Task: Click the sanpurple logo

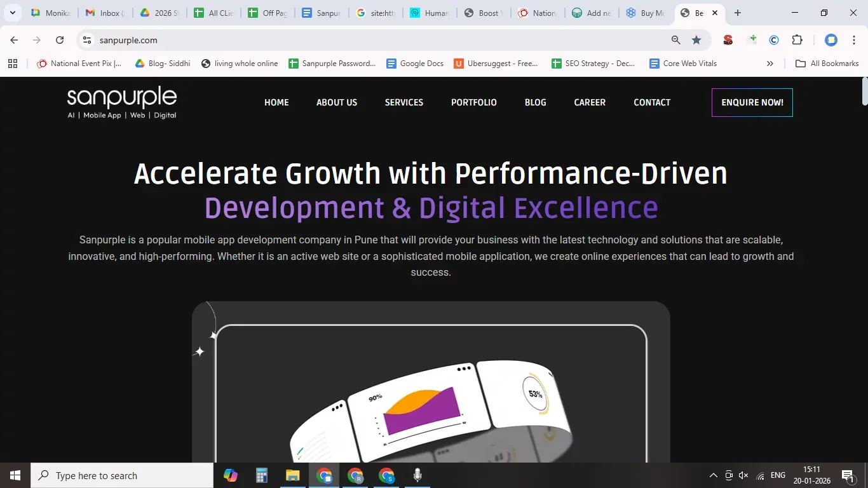Action: pyautogui.click(x=122, y=102)
